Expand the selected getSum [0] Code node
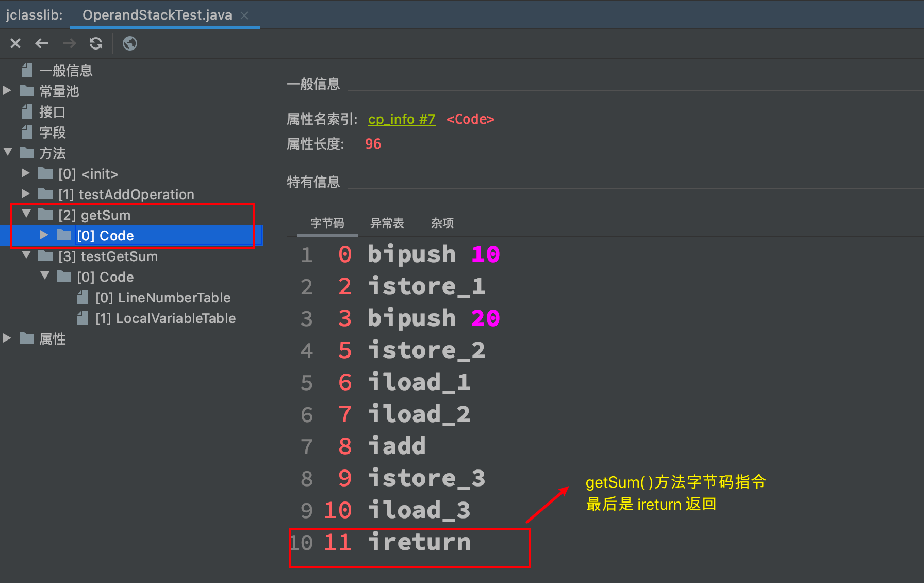 click(44, 235)
